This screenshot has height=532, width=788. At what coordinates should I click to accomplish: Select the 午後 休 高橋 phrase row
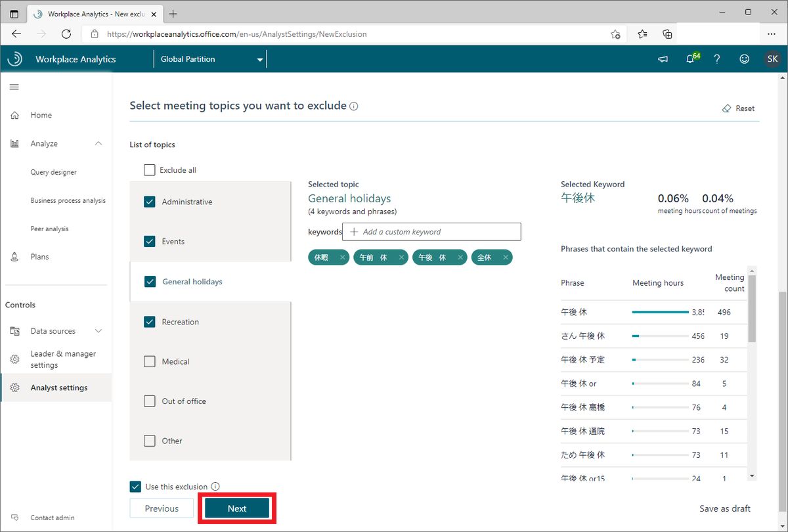point(655,407)
